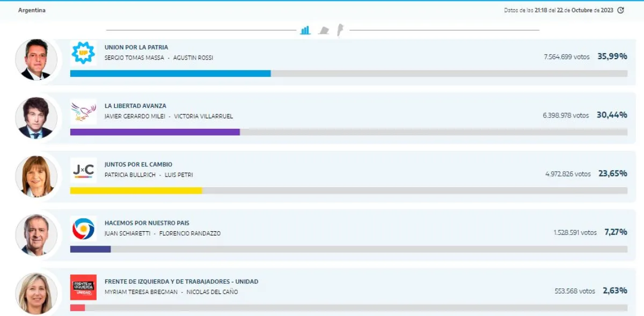
Task: Click the name MYRIAM TERESA BREGMAN
Action: point(141,291)
